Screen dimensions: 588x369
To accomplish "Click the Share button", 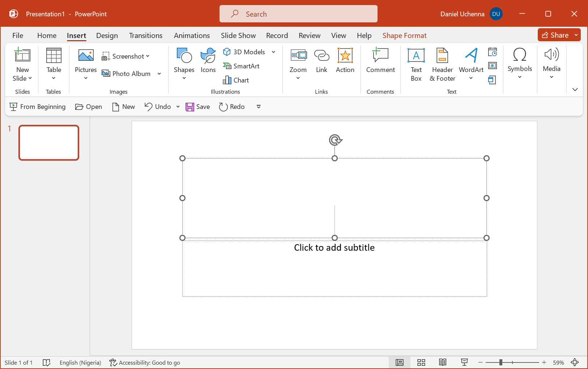I will point(555,35).
